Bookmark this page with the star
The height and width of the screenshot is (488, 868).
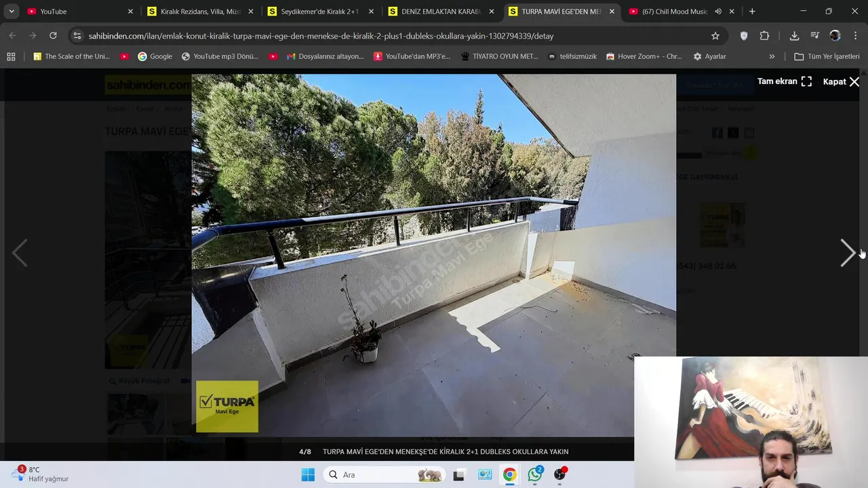pyautogui.click(x=715, y=36)
